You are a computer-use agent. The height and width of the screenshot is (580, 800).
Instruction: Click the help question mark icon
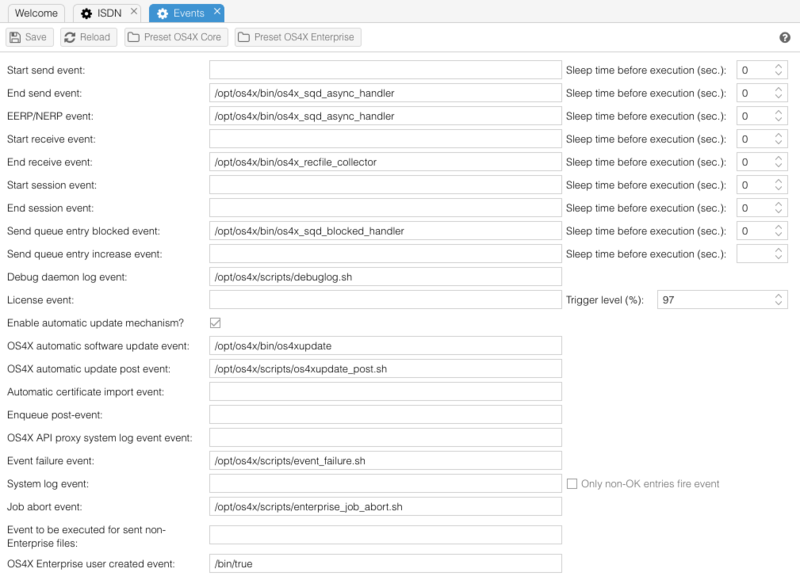click(785, 38)
